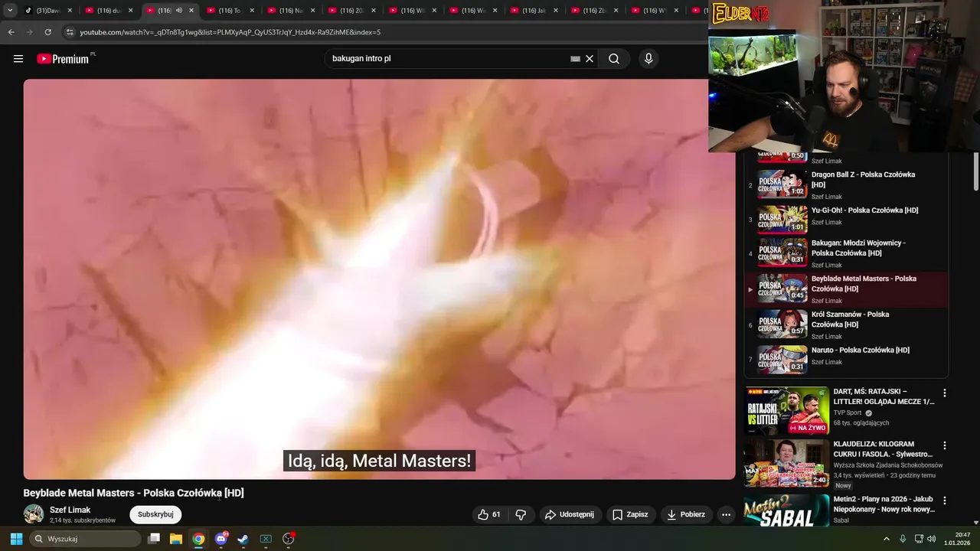Open Metin2 Sabal video thumbnail

click(x=787, y=511)
